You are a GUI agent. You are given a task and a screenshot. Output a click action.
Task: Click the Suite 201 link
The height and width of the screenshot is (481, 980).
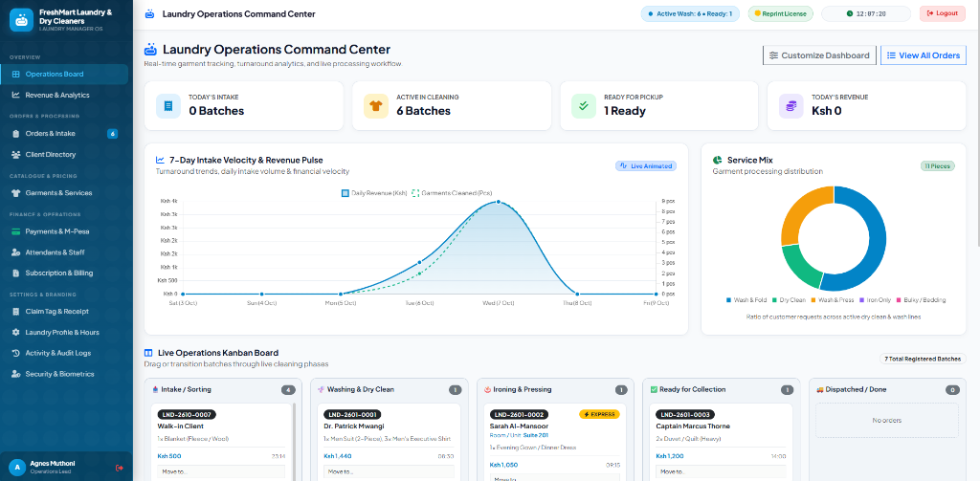click(537, 435)
